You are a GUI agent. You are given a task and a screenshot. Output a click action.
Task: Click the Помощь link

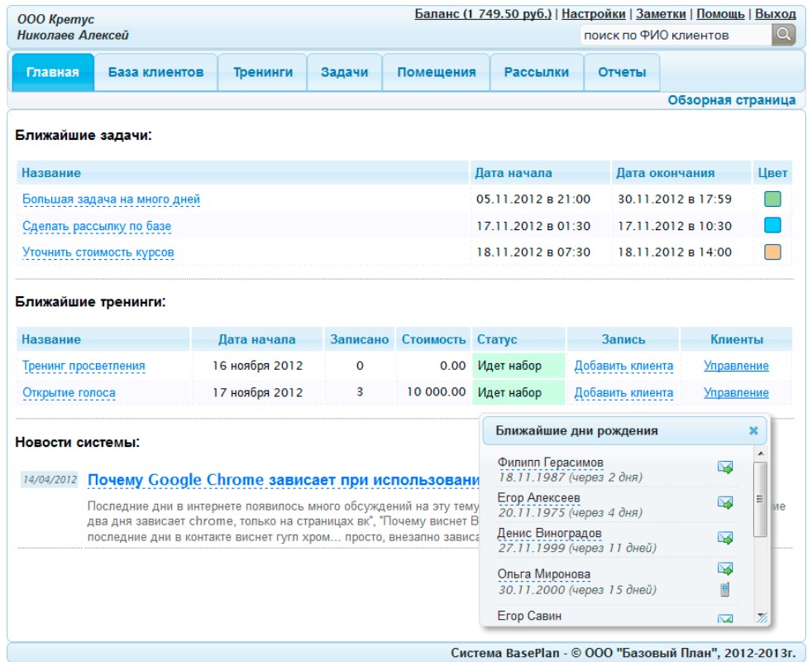click(x=720, y=14)
